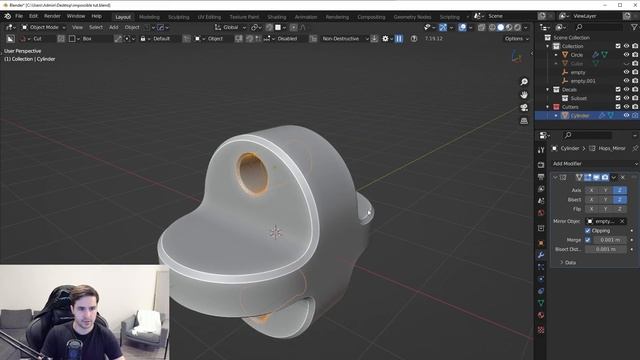This screenshot has width=640, height=360.
Task: Enable Flip Z button
Action: pos(620,209)
